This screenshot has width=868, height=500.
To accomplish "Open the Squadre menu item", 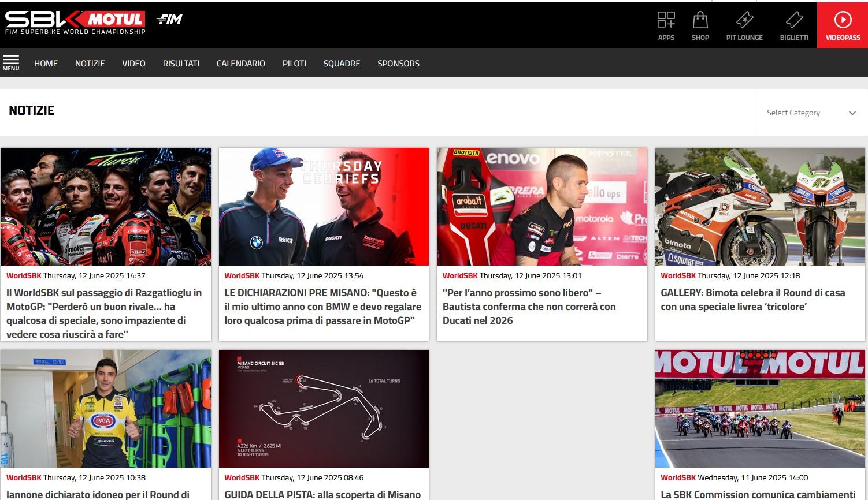I will tap(342, 64).
